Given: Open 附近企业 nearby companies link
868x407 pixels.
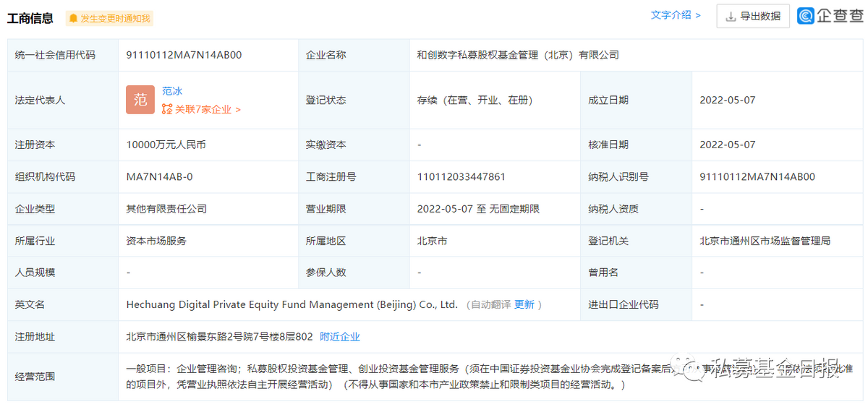Looking at the screenshot, I should click(x=340, y=337).
